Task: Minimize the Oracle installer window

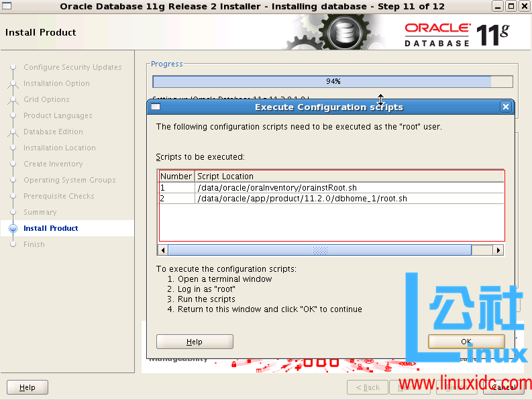Action: click(x=498, y=7)
